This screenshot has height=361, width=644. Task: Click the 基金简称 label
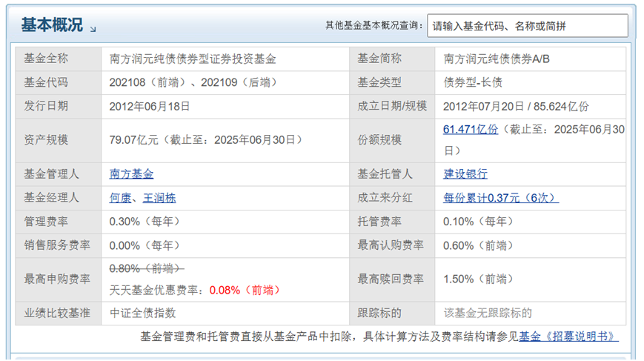[379, 59]
